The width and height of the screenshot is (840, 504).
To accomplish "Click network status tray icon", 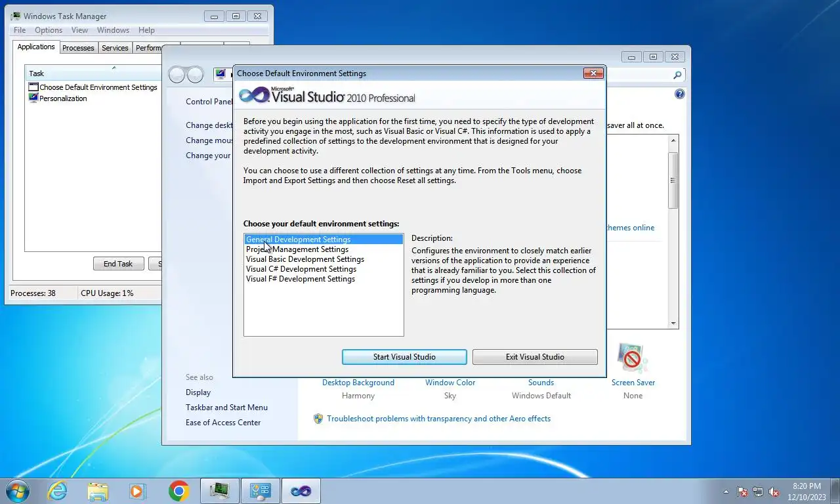I will [x=758, y=492].
